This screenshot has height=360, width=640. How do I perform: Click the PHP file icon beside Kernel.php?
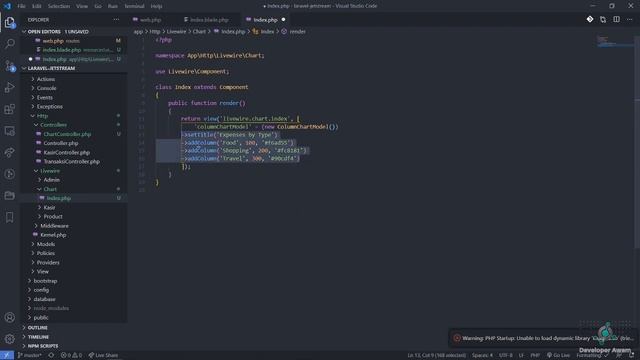pyautogui.click(x=36, y=235)
